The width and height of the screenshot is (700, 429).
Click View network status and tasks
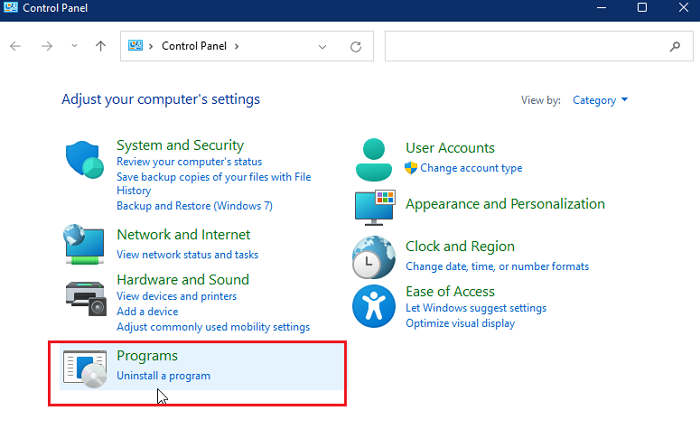click(187, 255)
